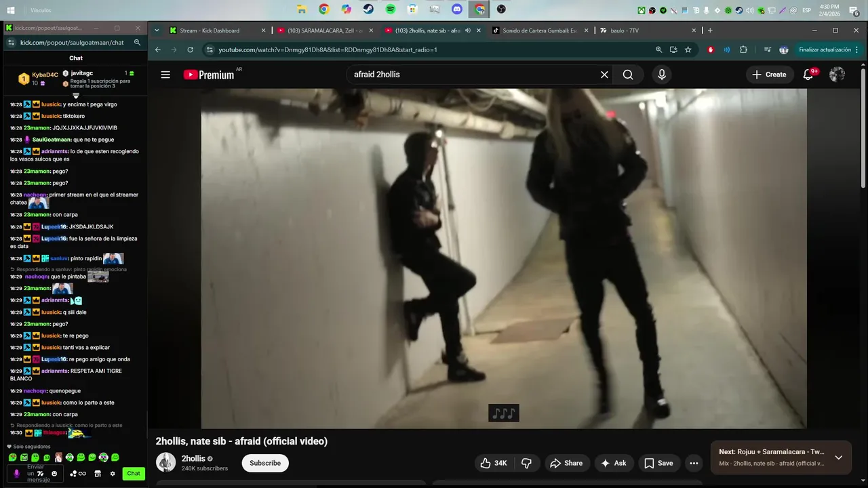This screenshot has height=488, width=868.
Task: Open Steam from the taskbar
Action: pos(368,9)
